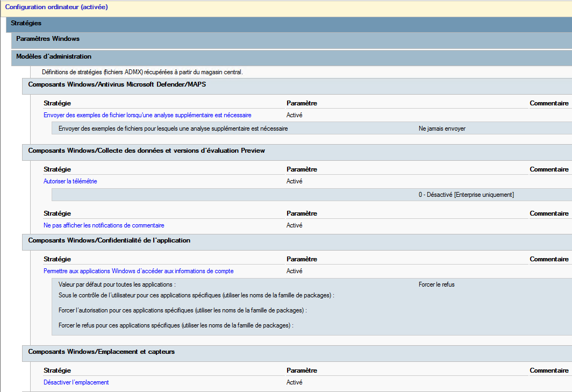Click the 0 - Désactivé [Enterprise uniquement] value

tap(466, 195)
